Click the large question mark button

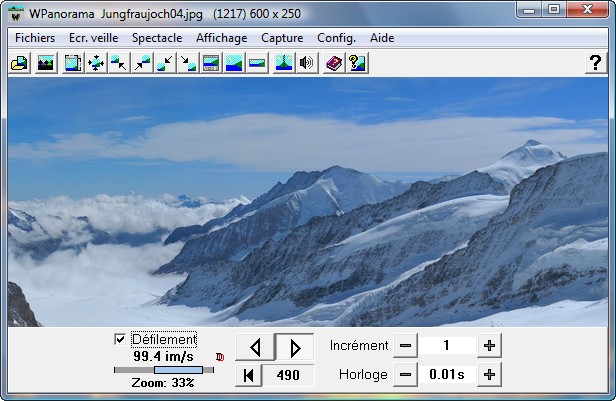(596, 63)
